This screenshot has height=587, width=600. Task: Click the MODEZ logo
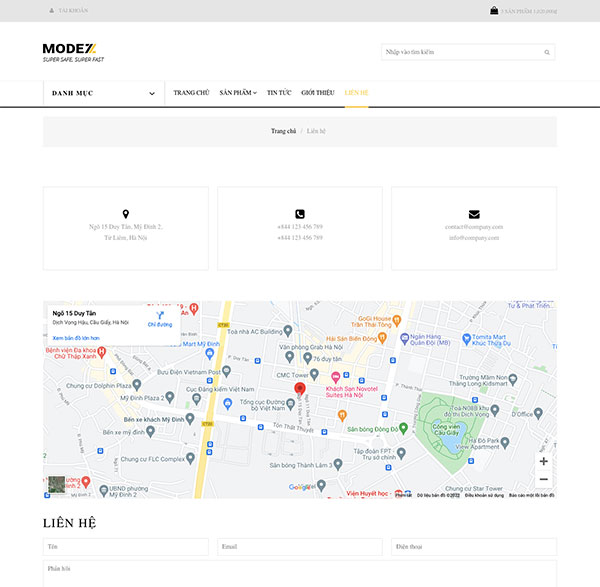(x=73, y=52)
